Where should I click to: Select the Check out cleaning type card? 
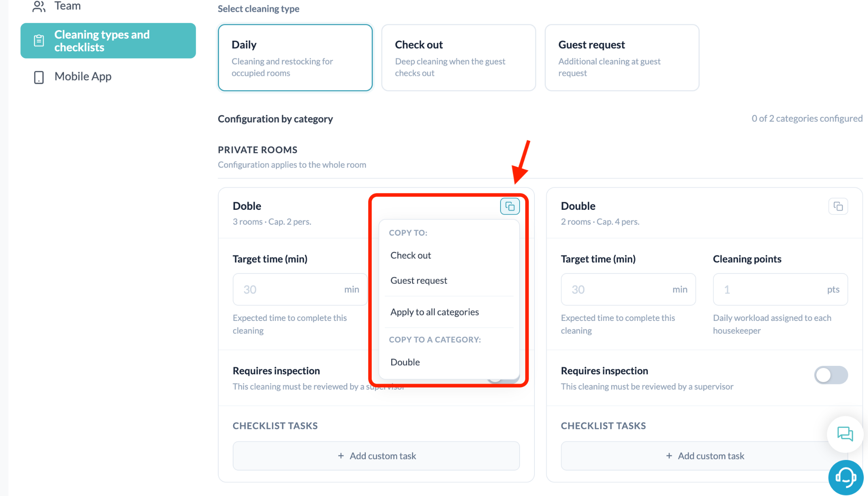tap(459, 58)
